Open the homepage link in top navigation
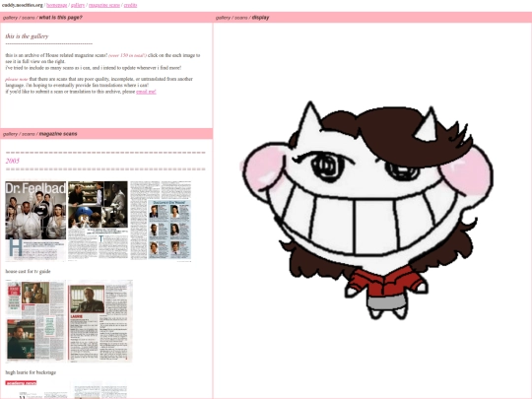This screenshot has width=532, height=399. tap(57, 5)
